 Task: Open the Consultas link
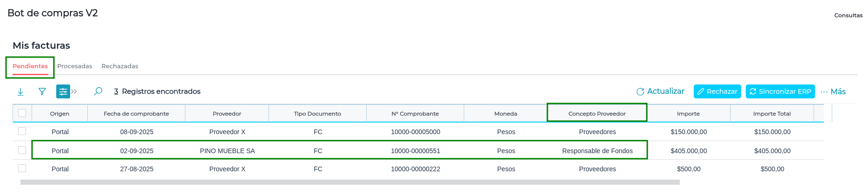tap(848, 15)
